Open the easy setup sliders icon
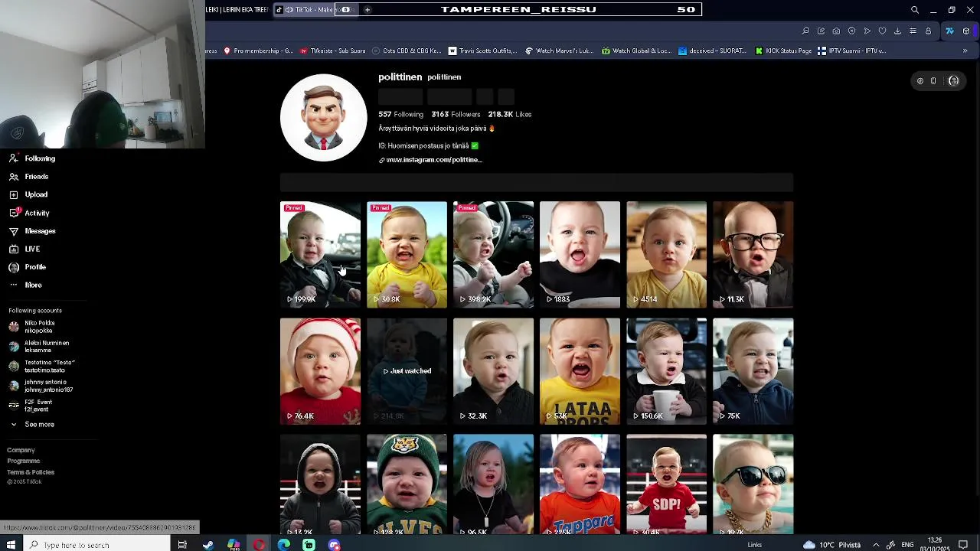Screen dimensions: 980x551 tap(913, 31)
